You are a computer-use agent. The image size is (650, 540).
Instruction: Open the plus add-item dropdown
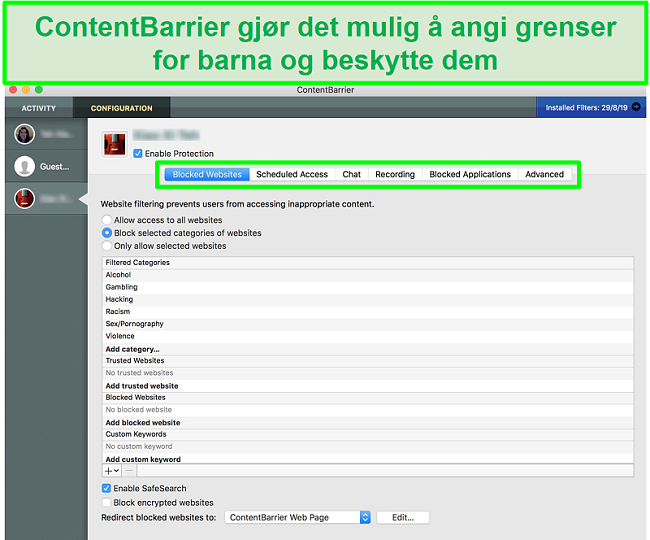click(112, 471)
